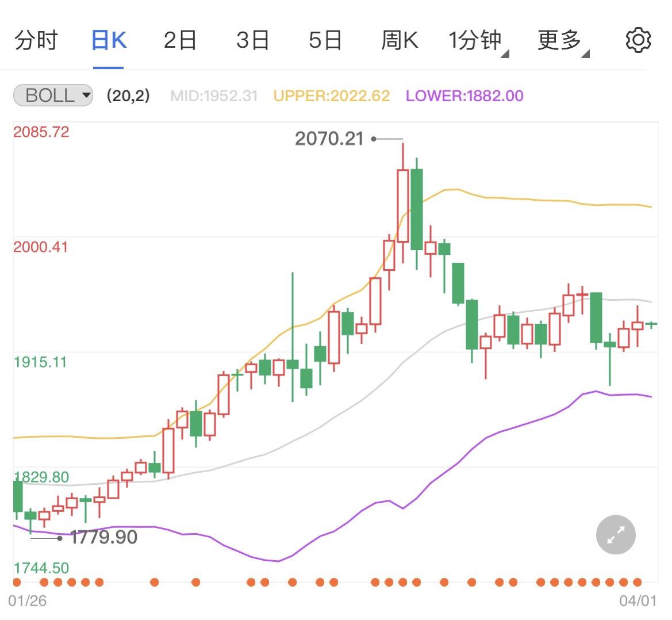Click the 2070.21 high price marker
Image resolution: width=672 pixels, height=620 pixels.
click(329, 138)
